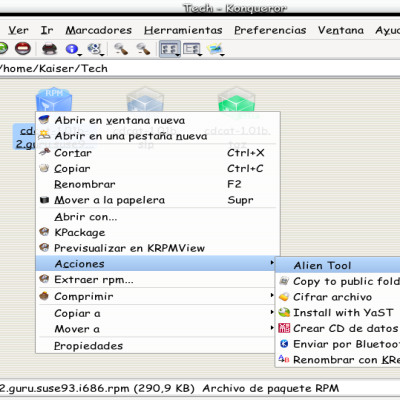Choose Enviar por Bluetooth action

[x=338, y=344]
